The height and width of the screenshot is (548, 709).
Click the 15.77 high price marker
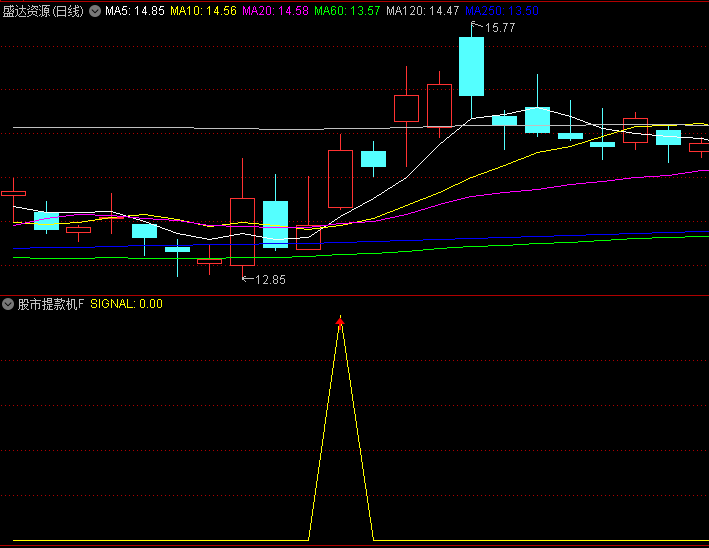point(499,28)
